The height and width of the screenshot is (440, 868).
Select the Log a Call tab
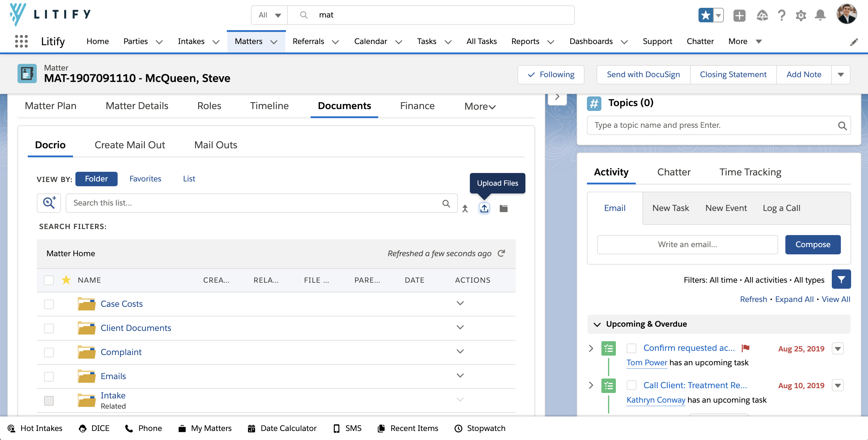[781, 208]
